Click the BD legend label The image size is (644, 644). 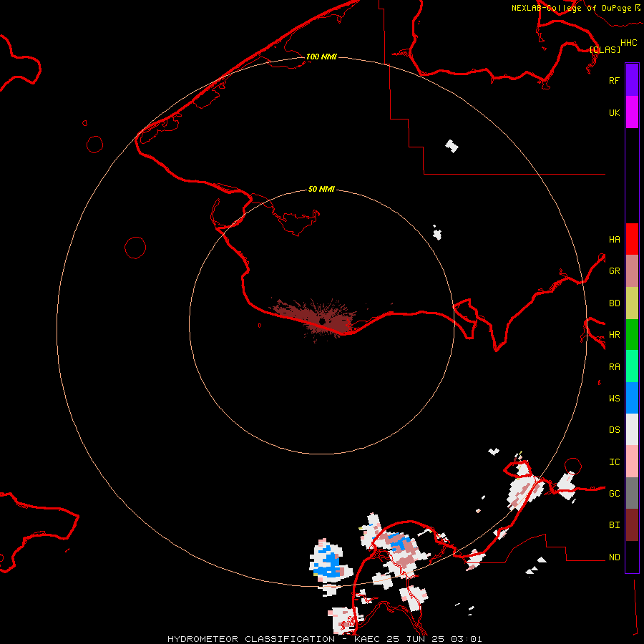click(x=614, y=303)
